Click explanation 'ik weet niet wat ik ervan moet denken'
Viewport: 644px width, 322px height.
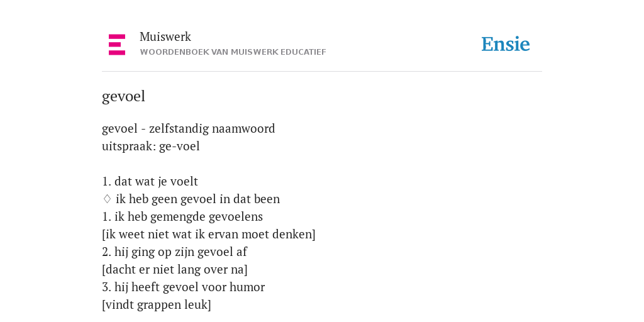[209, 235]
